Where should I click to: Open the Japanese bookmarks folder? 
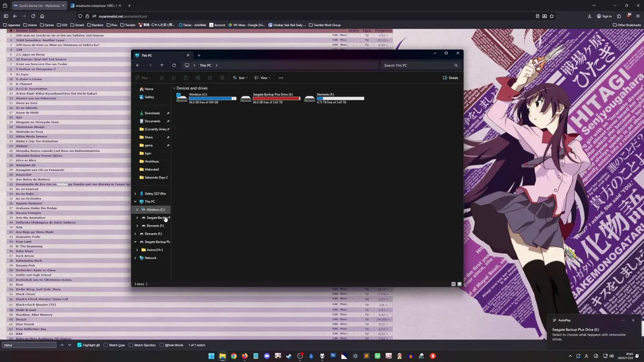tap(12, 25)
